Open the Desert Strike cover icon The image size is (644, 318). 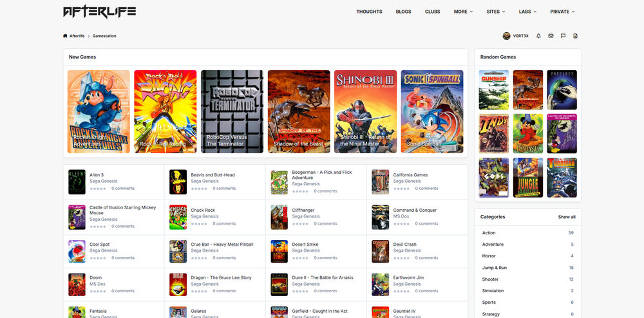click(x=279, y=251)
